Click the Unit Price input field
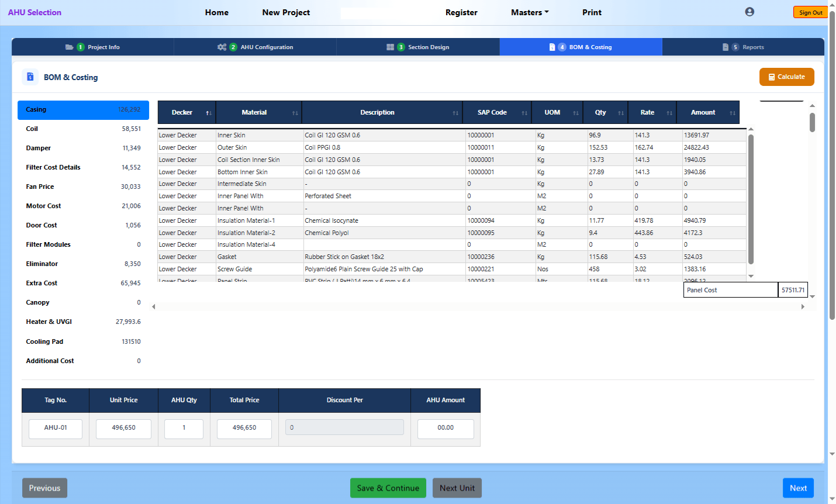Screen dimensions: 836x504 click(123, 429)
